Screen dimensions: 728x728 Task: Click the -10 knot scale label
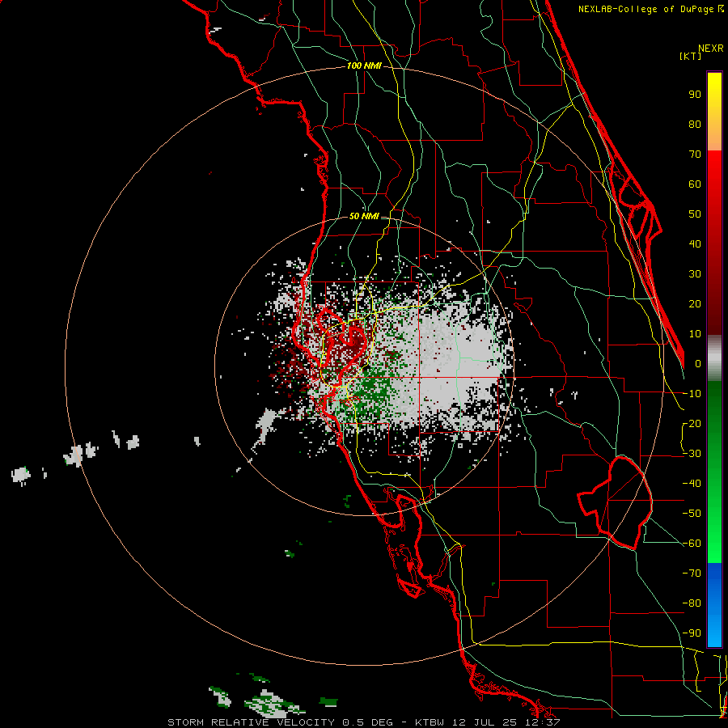(692, 394)
